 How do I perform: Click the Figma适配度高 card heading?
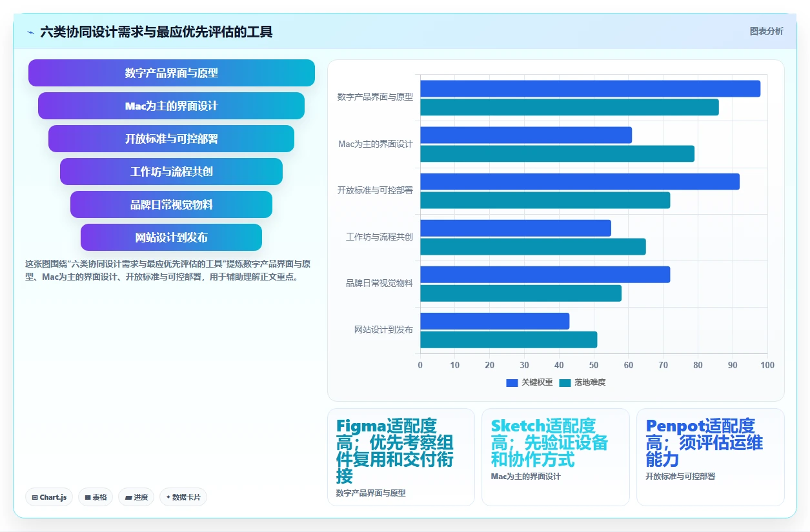point(395,451)
